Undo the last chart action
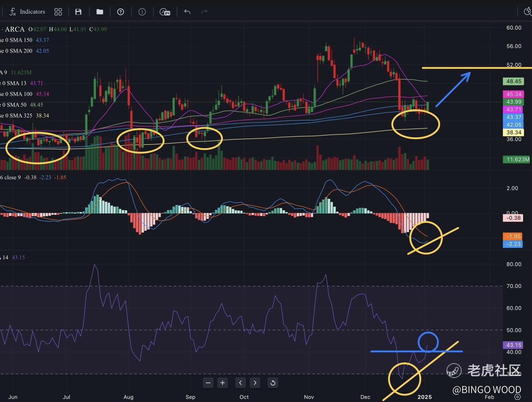This screenshot has height=402, width=532. [x=187, y=12]
